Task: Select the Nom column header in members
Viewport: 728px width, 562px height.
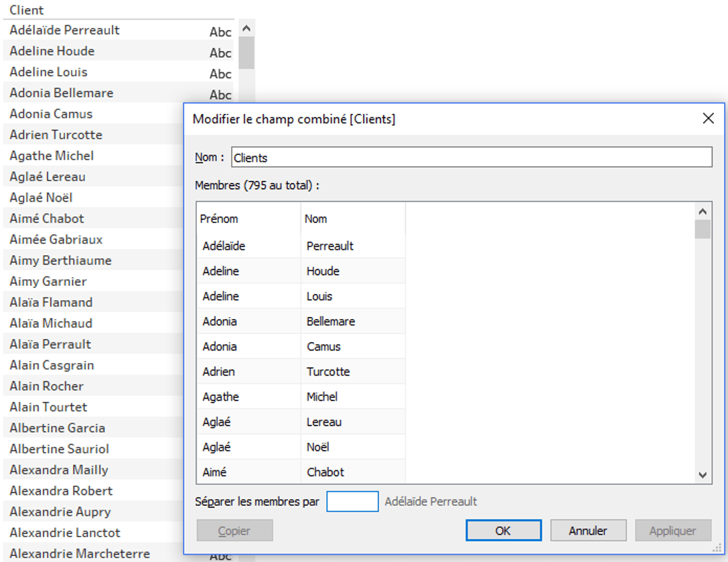Action: 316,219
